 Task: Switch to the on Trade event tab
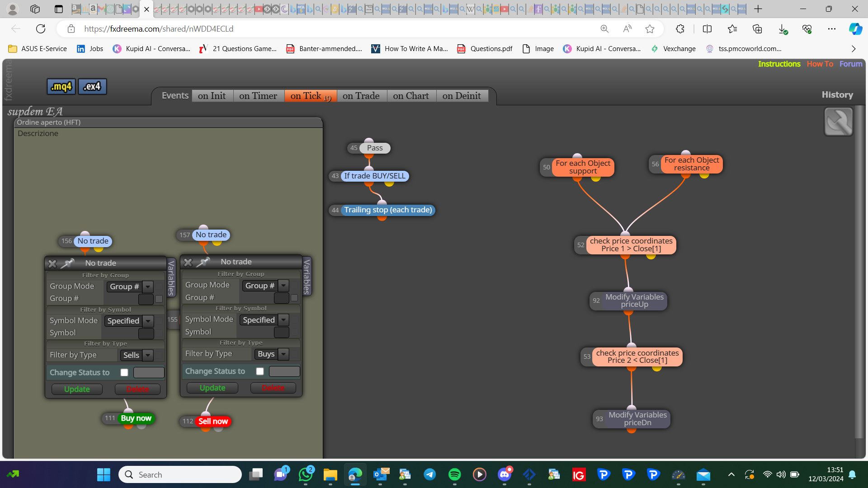point(361,96)
